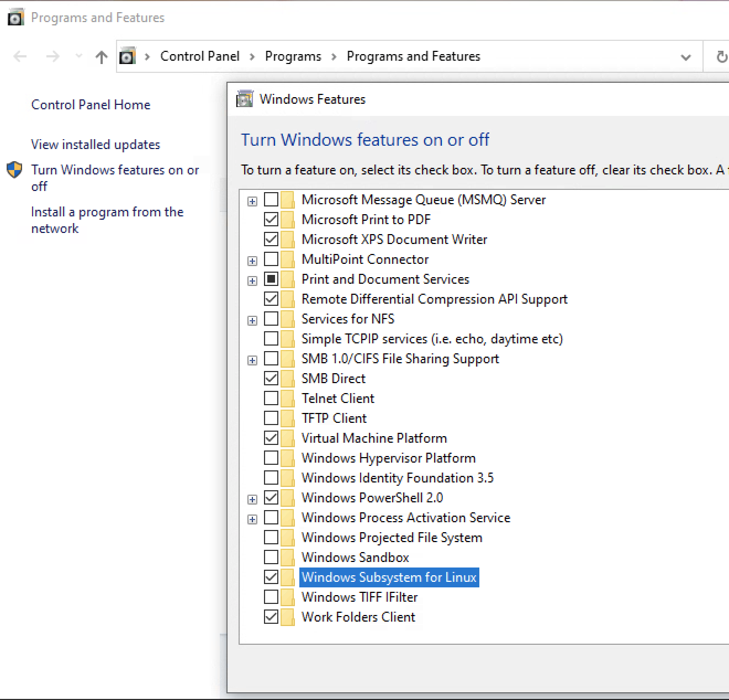Refresh the Programs and Features window
The image size is (729, 700).
click(x=721, y=56)
